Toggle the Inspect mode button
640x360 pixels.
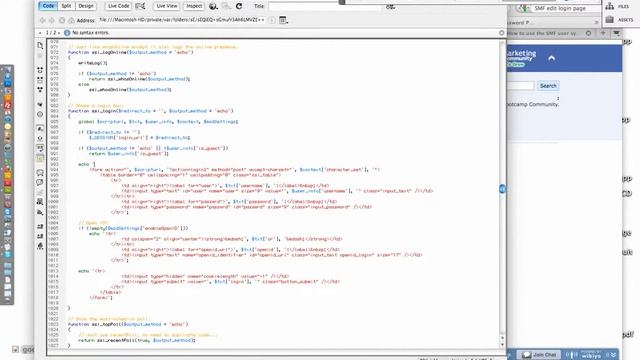[x=193, y=6]
